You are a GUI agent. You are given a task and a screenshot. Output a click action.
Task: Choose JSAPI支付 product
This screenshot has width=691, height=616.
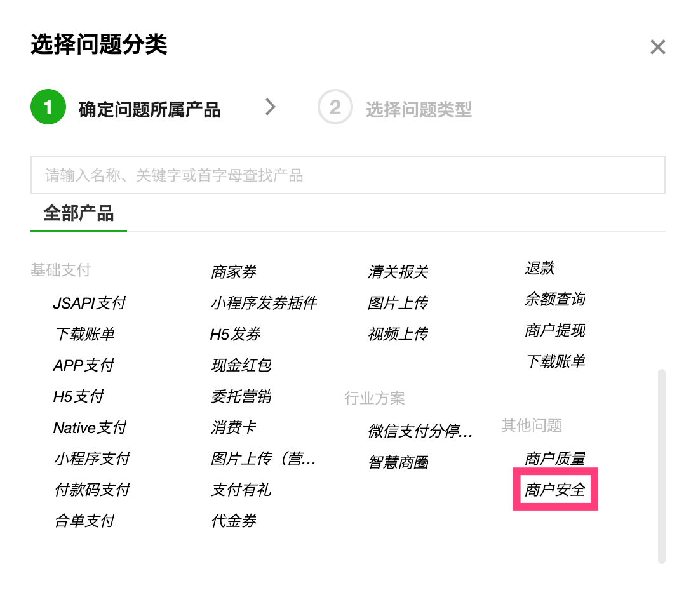(90, 303)
